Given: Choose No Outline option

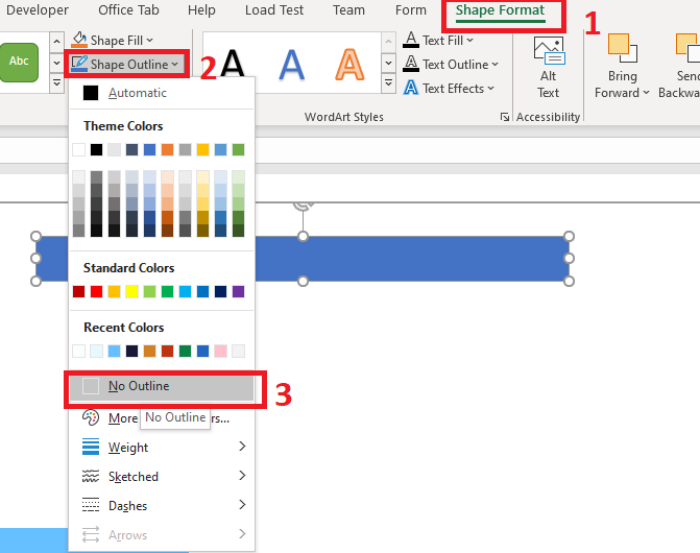Looking at the screenshot, I should (x=162, y=387).
